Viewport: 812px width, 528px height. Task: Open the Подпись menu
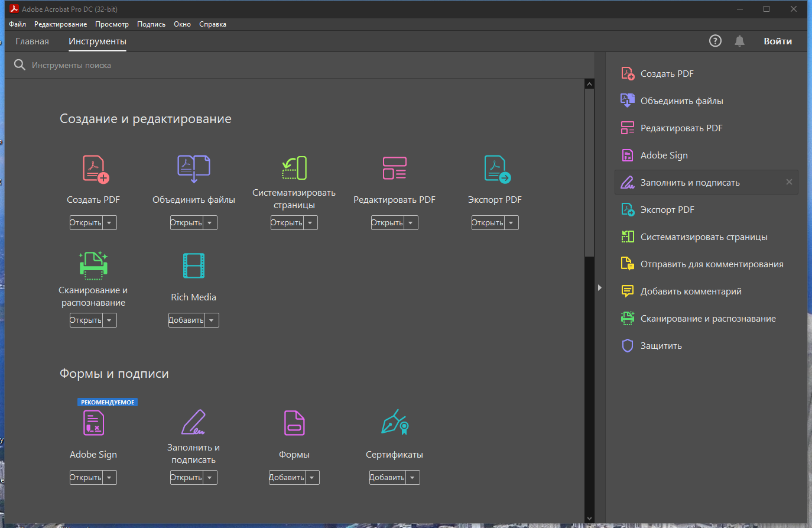151,24
